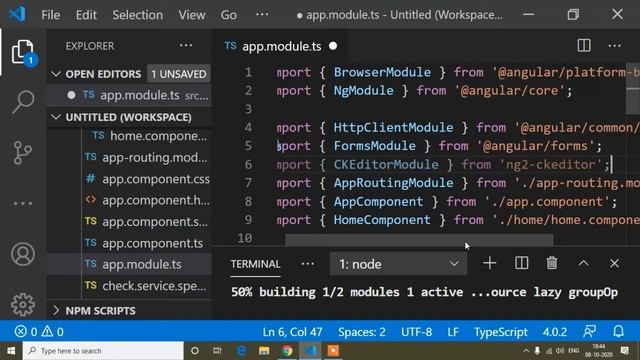The width and height of the screenshot is (640, 360).
Task: Change file encoding UTF-8
Action: coord(416,332)
